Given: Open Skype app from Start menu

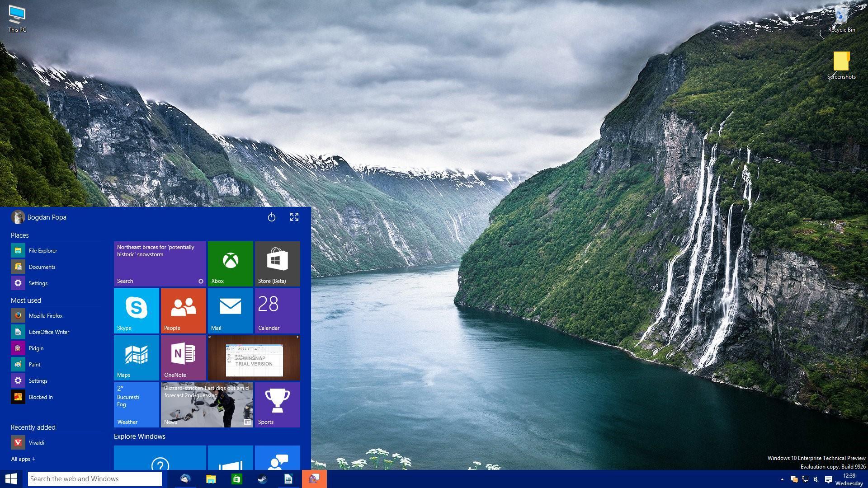Looking at the screenshot, I should click(136, 310).
